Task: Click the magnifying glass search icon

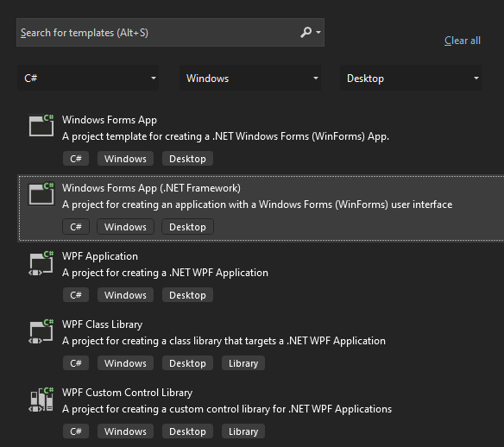Action: pos(306,32)
